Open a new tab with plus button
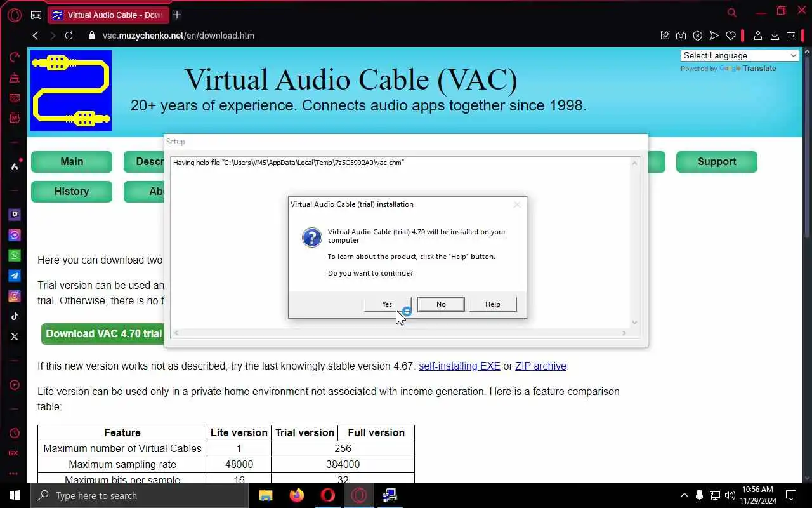Screen dimensions: 812x508 click(x=177, y=15)
